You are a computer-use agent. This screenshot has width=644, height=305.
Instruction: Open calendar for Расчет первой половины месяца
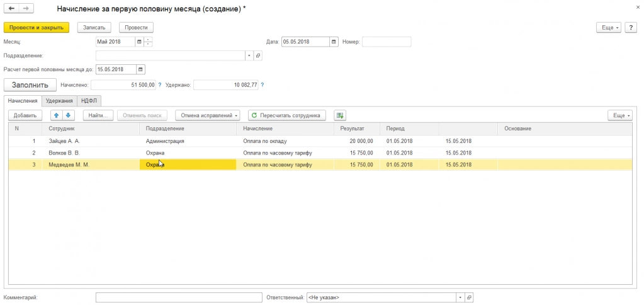click(141, 69)
